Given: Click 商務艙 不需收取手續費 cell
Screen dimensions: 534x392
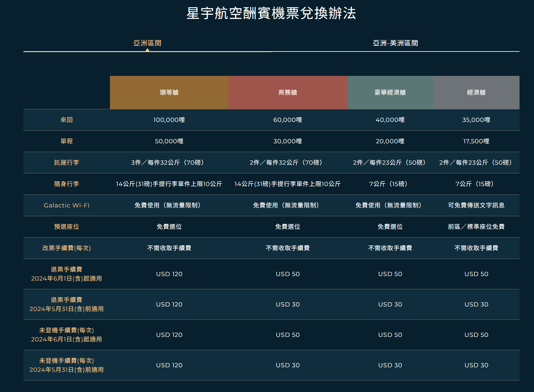Looking at the screenshot, I should coord(288,248).
